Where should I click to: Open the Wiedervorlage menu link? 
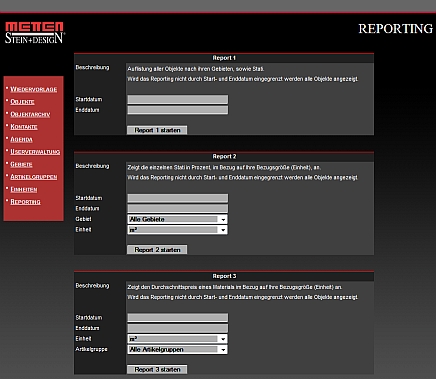point(33,89)
